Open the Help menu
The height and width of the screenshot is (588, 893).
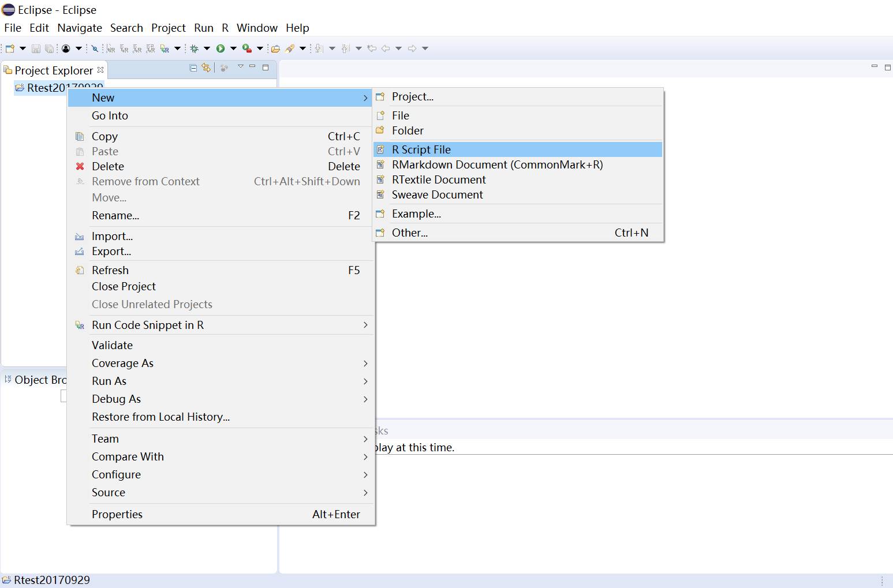297,28
